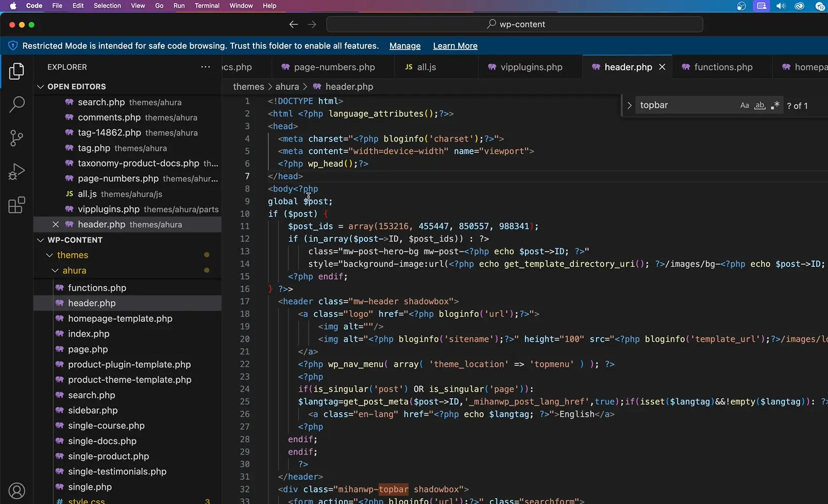This screenshot has height=504, width=828.
Task: Click the Manage link in Restricted Mode banner
Action: pos(404,46)
